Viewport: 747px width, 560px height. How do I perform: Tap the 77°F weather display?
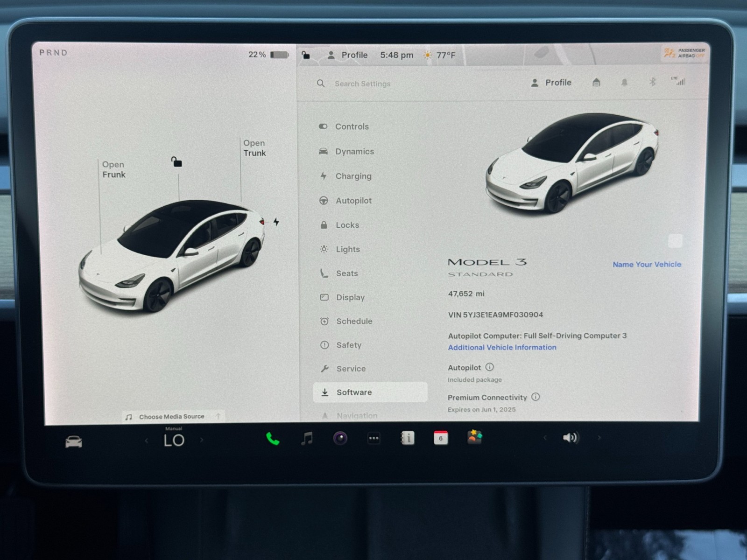coord(439,55)
